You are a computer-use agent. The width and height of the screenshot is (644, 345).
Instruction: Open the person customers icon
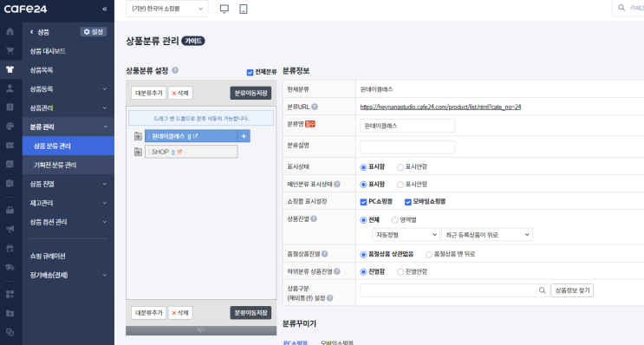click(10, 88)
